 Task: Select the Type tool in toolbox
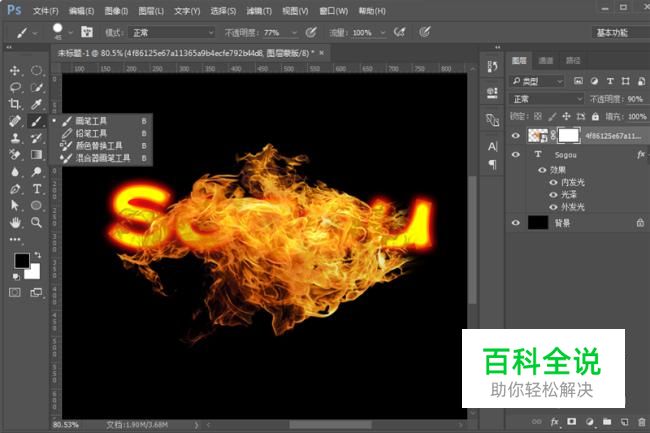coord(36,189)
